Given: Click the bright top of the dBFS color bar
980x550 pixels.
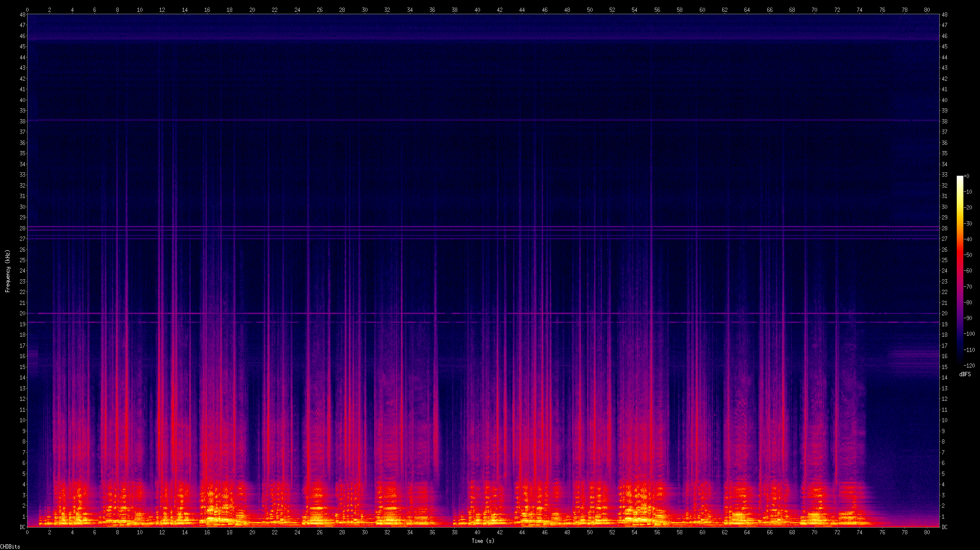Looking at the screenshot, I should pos(960,179).
